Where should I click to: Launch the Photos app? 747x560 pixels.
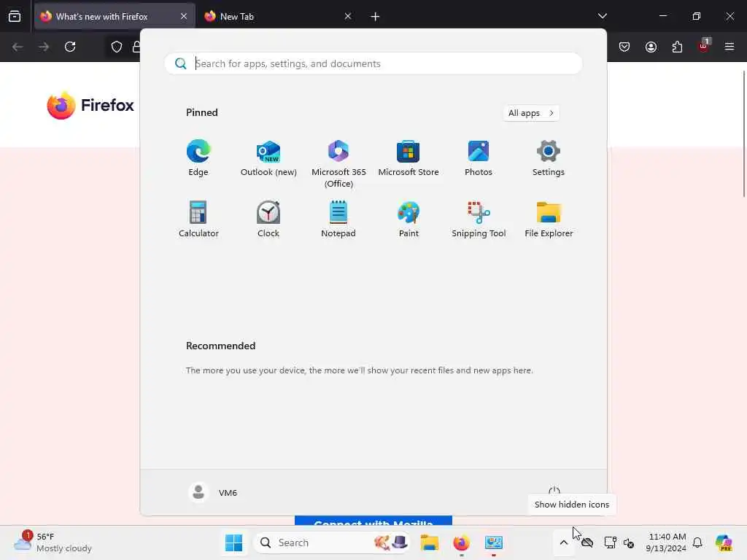point(479,159)
